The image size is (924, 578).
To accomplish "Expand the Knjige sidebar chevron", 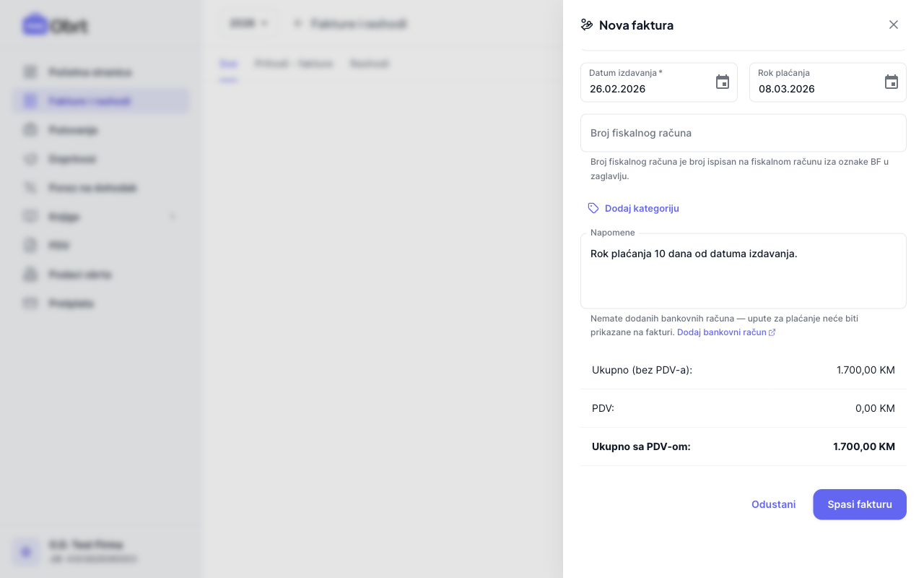I will click(x=173, y=217).
